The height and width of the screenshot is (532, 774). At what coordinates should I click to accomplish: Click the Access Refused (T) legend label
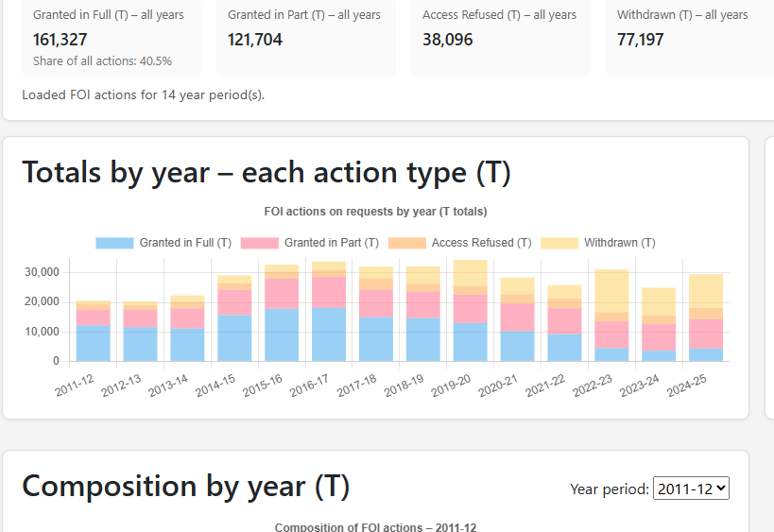click(x=481, y=243)
